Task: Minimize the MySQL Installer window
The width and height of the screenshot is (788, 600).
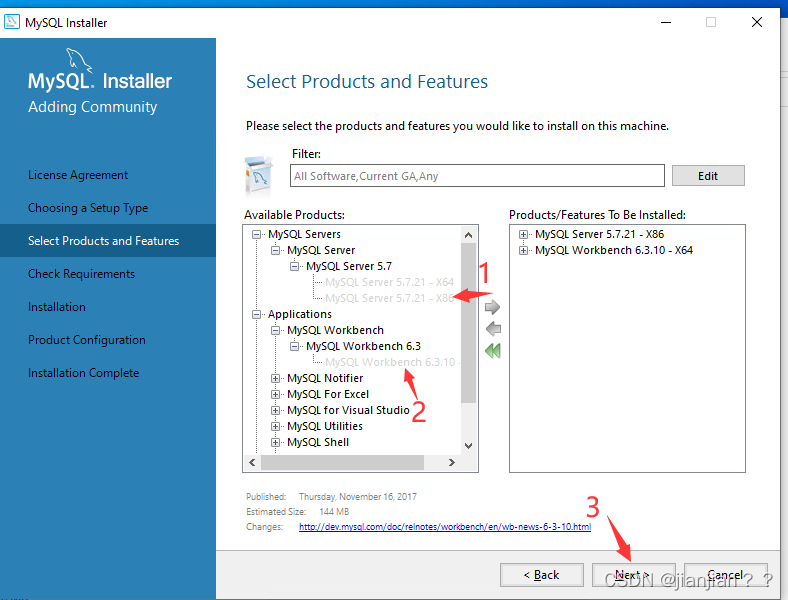Action: pyautogui.click(x=666, y=22)
